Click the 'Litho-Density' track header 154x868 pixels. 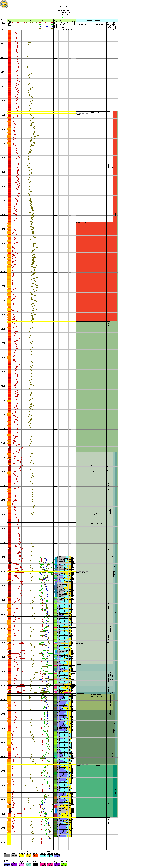(x=46, y=21)
